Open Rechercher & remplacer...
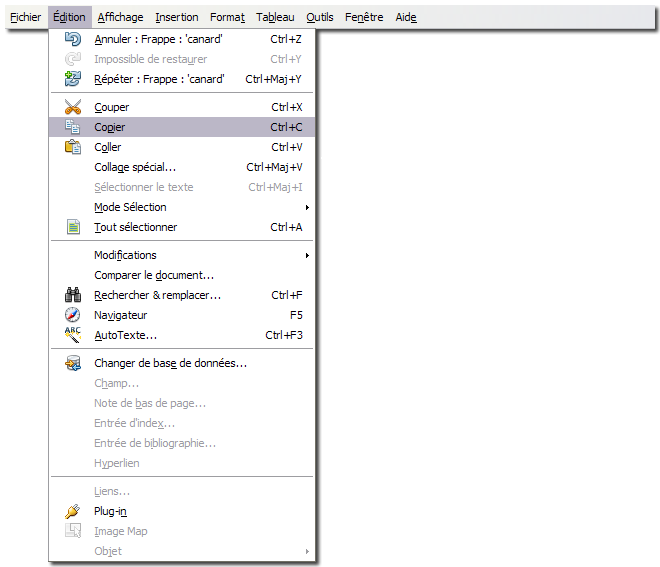This screenshot has height=567, width=660. pyautogui.click(x=182, y=295)
